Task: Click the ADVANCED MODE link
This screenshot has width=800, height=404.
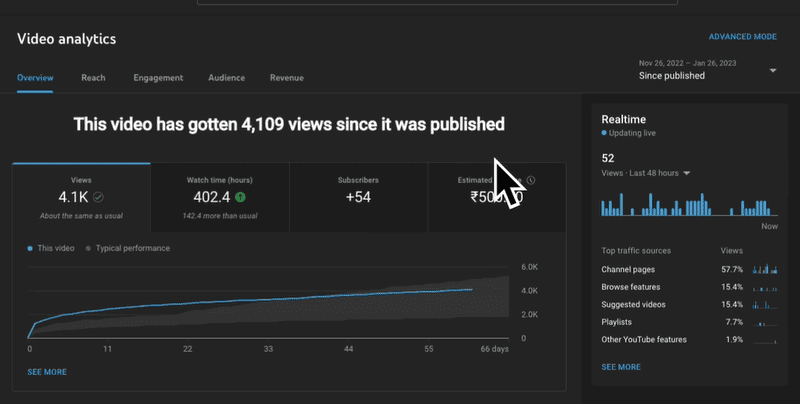Action: tap(742, 37)
